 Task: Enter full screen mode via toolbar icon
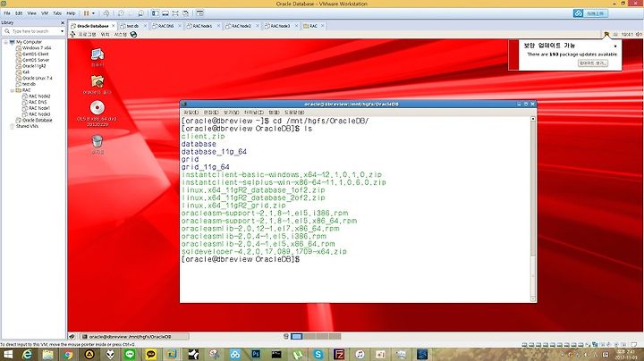click(x=175, y=13)
